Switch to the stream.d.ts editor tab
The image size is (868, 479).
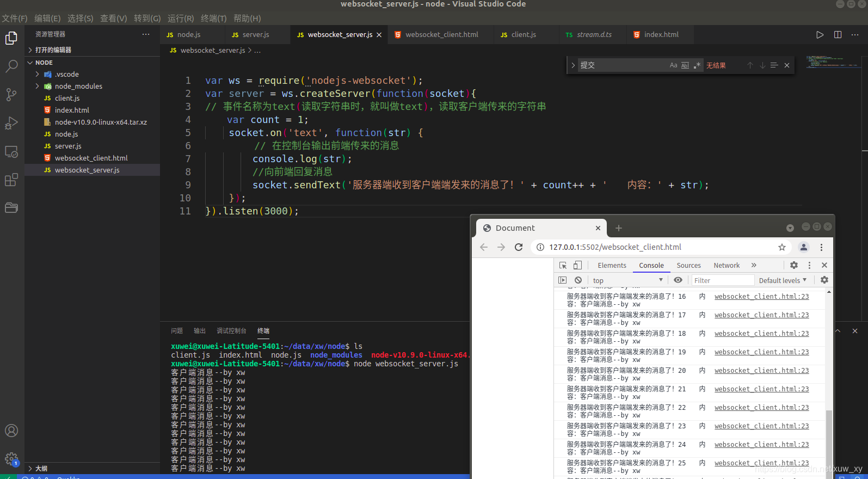point(594,35)
